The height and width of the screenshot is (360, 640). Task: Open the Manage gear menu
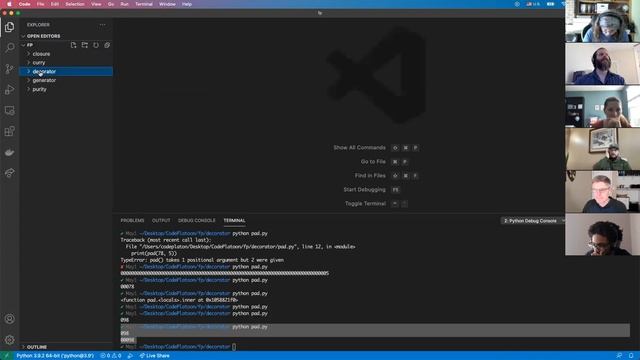point(9,340)
